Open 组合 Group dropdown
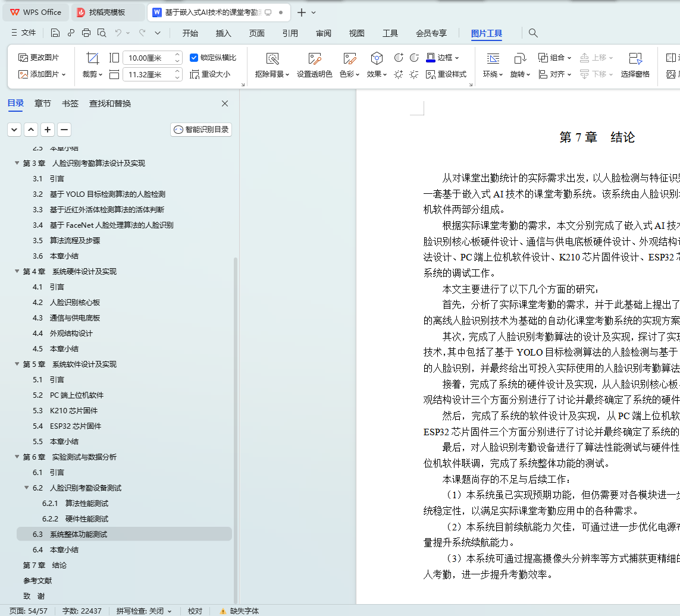Screen dimensions: 680x616 pyautogui.click(x=554, y=58)
